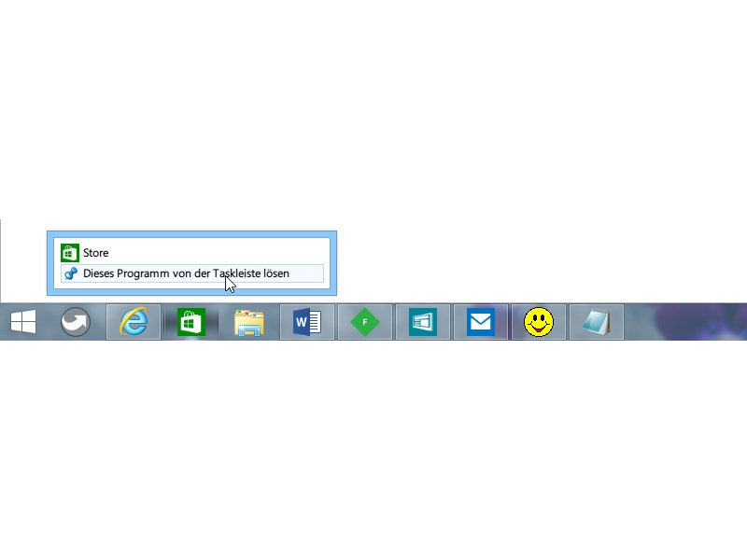Viewport: 747px width, 560px height.
Task: Click the blue pin icon in jump list
Action: 71,273
